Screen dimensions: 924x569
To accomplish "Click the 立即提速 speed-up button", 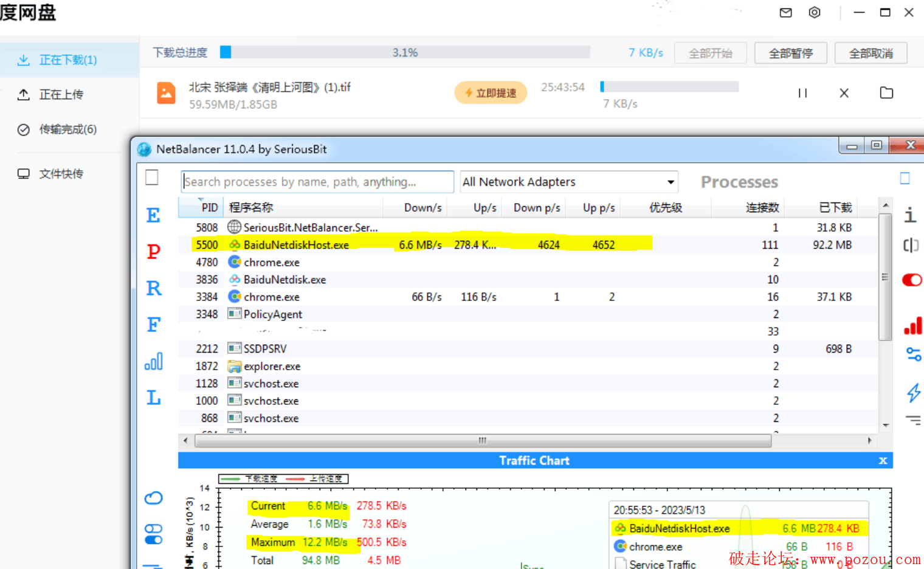I will point(491,93).
